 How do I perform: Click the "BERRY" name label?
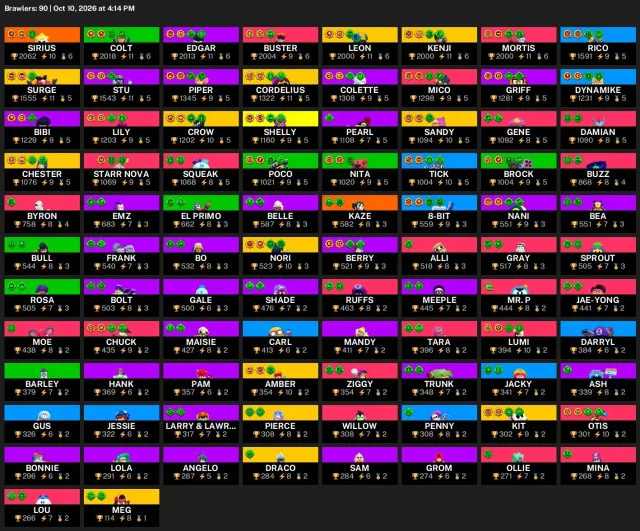tap(360, 258)
